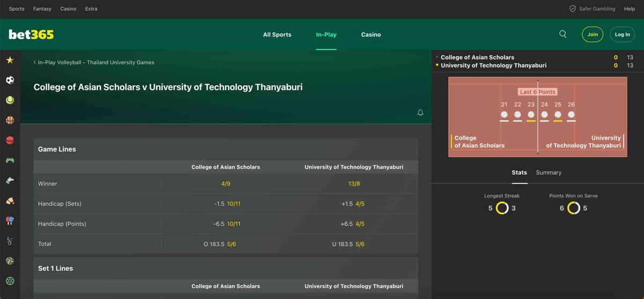The height and width of the screenshot is (299, 644).
Task: Click the Join button
Action: pos(592,34)
